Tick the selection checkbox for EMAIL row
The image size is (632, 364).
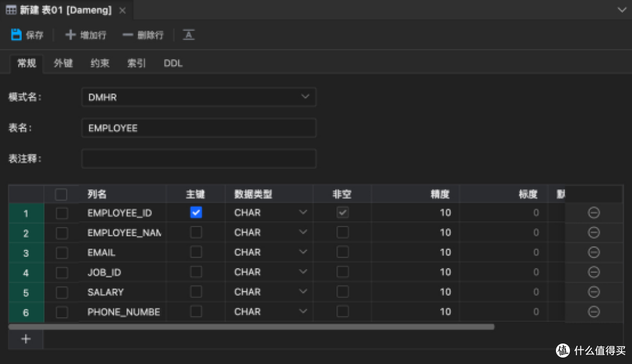tap(61, 252)
